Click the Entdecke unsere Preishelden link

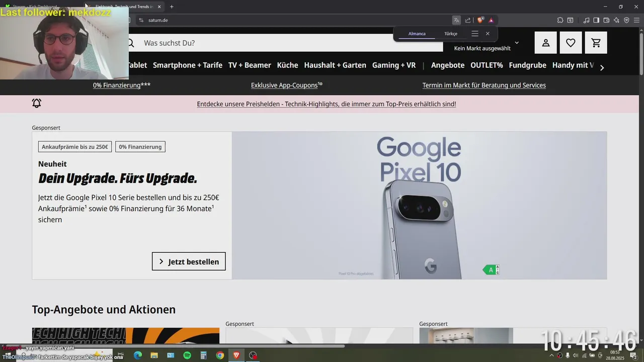point(327,104)
